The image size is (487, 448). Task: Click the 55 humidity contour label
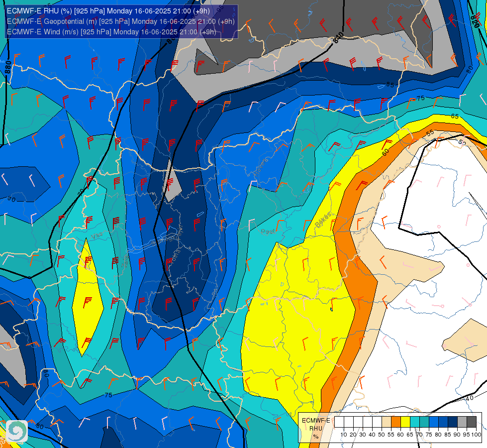click(x=430, y=133)
